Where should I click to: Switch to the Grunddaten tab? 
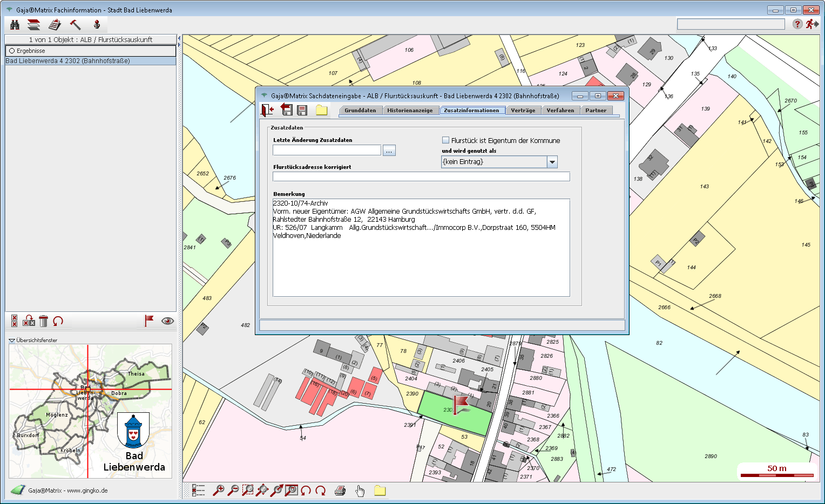coord(360,111)
